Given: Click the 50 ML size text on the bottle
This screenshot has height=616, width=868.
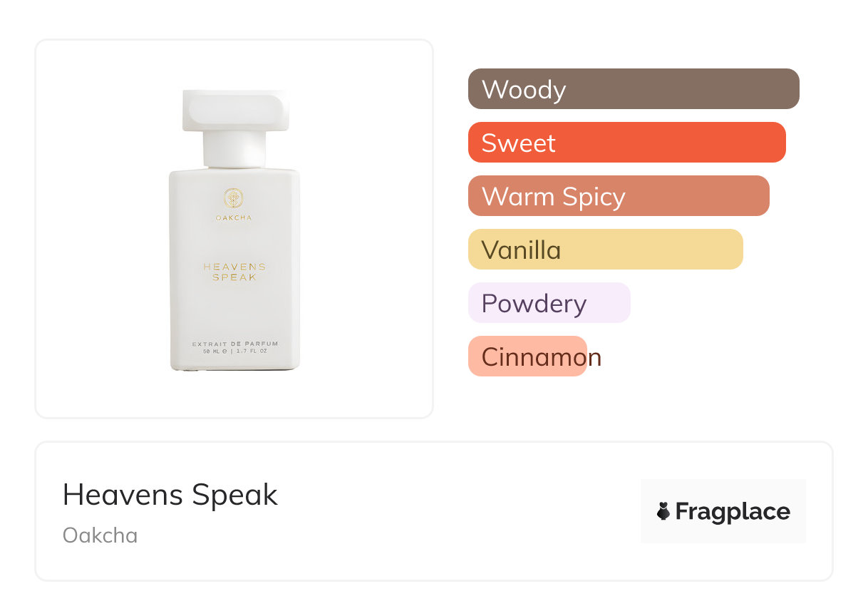Looking at the screenshot, I should [x=215, y=351].
